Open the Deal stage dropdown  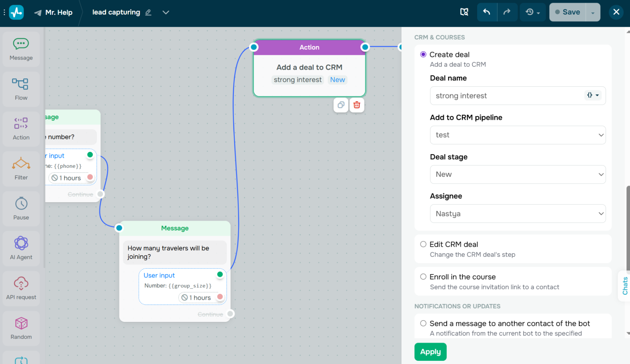[517, 174]
